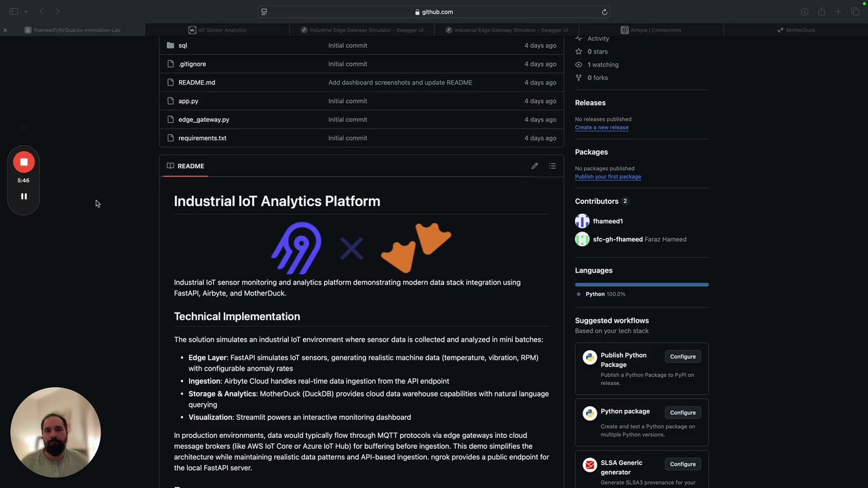The width and height of the screenshot is (868, 488).
Task: Open the app.py file
Action: click(x=189, y=101)
